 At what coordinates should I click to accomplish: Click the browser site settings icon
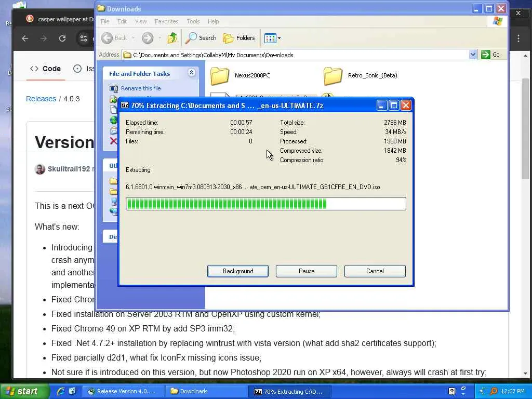coord(84,38)
